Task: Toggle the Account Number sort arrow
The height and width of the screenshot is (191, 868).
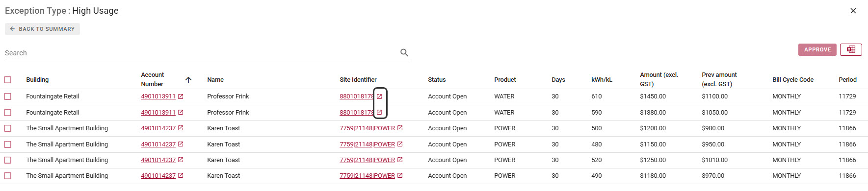Action: pos(188,80)
